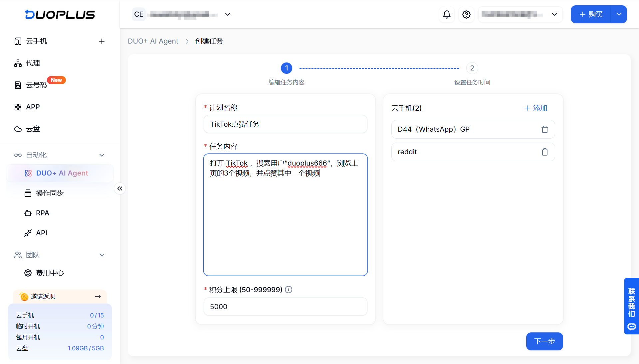Click the New badge on 云号码
639x364 pixels.
click(x=56, y=80)
